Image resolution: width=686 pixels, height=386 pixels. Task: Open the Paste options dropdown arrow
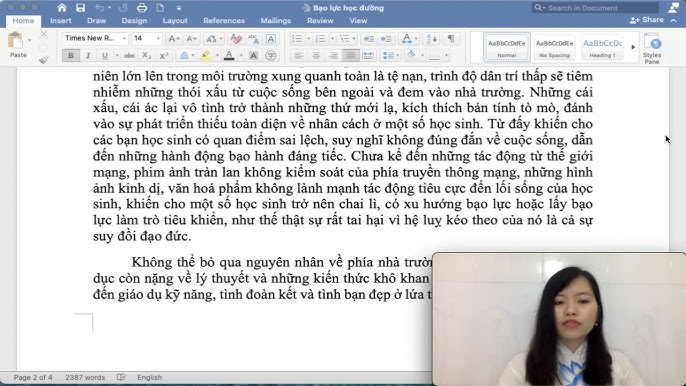[x=29, y=40]
